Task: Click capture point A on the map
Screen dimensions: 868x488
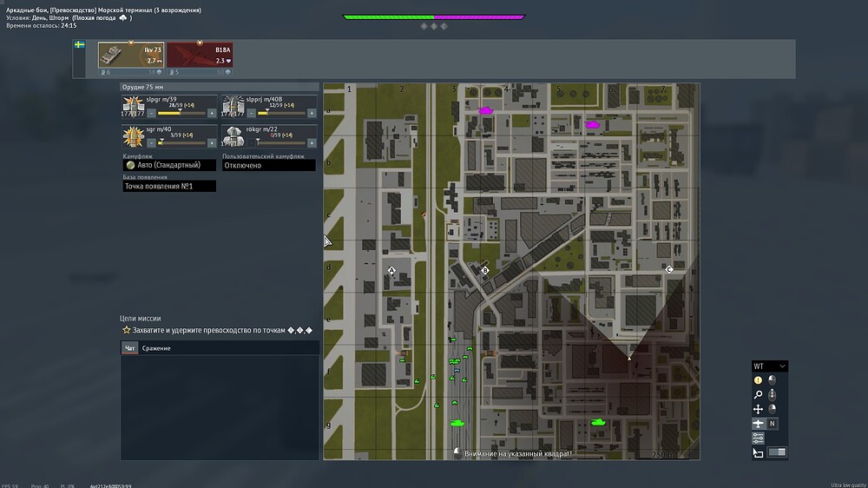Action: pos(391,270)
